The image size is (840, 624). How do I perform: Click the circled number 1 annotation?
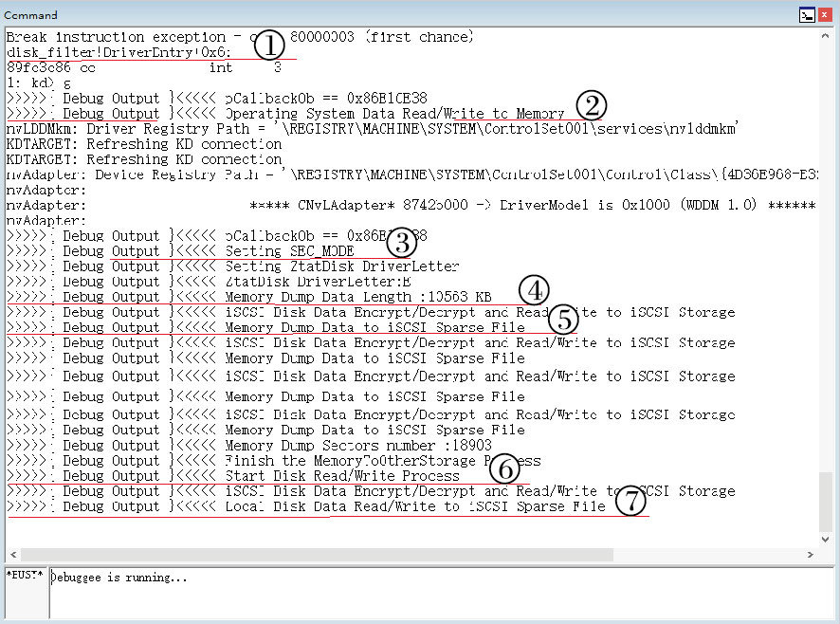click(x=270, y=45)
